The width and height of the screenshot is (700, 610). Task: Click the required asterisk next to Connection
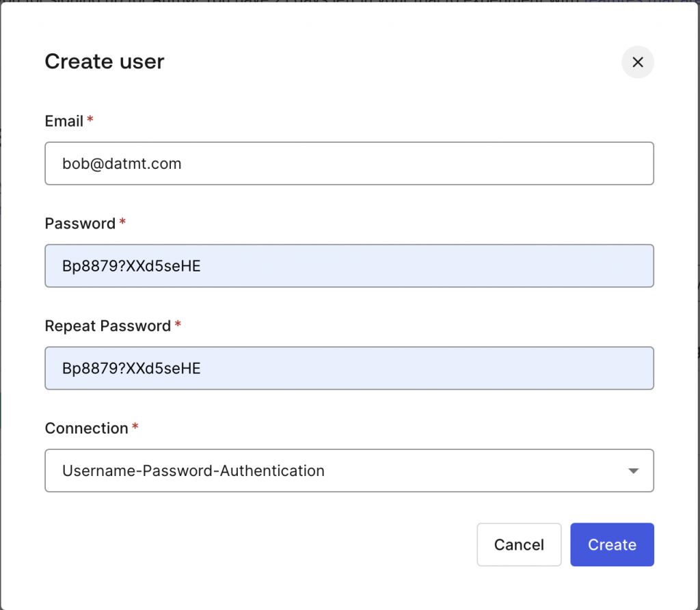coord(135,427)
